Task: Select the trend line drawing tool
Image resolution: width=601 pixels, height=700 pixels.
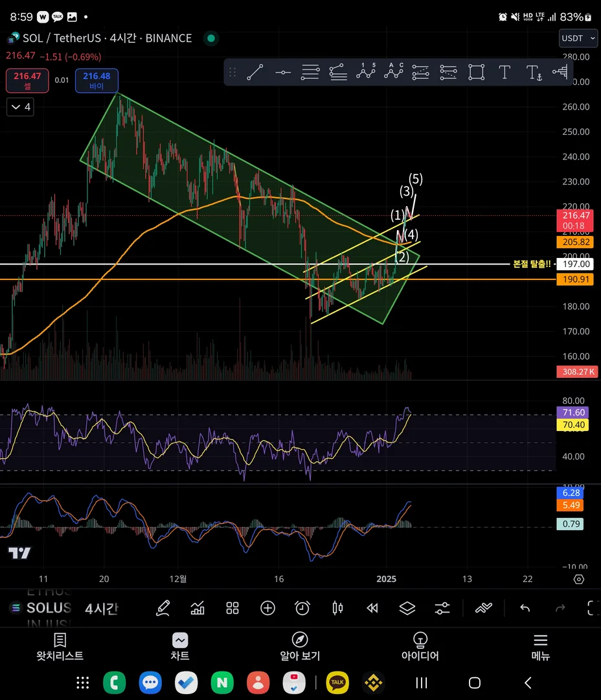Action: coord(255,72)
